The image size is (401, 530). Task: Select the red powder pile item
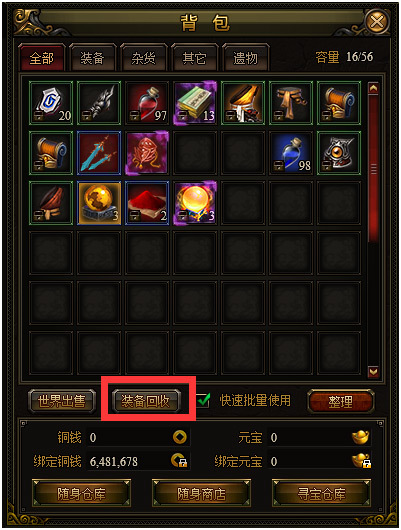coord(147,203)
